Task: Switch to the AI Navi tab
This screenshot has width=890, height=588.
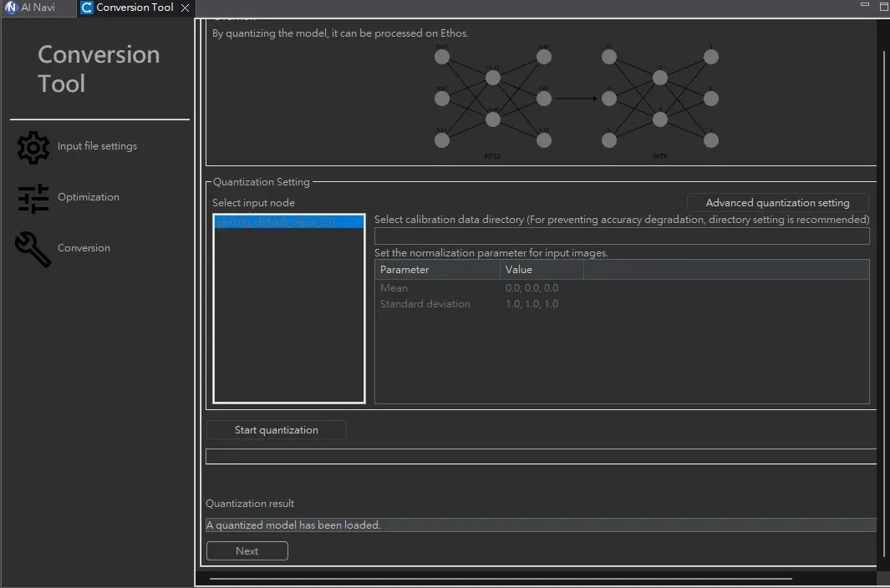Action: [38, 8]
